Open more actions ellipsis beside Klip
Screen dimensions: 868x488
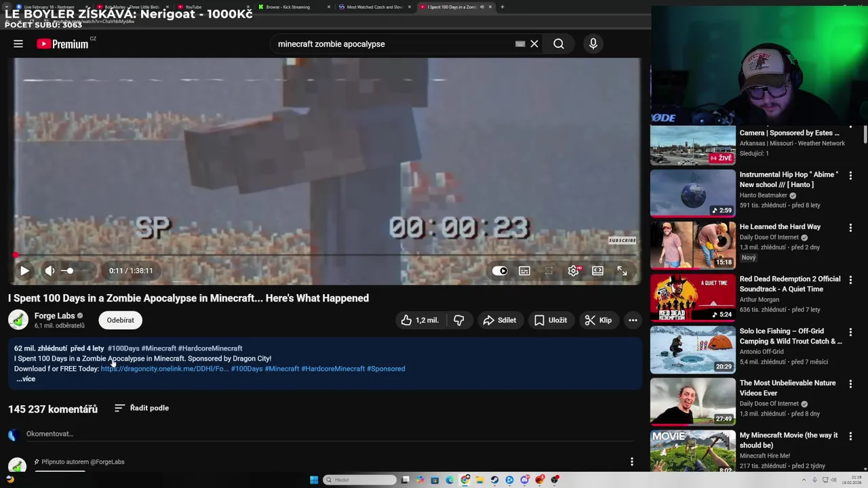[x=633, y=320]
